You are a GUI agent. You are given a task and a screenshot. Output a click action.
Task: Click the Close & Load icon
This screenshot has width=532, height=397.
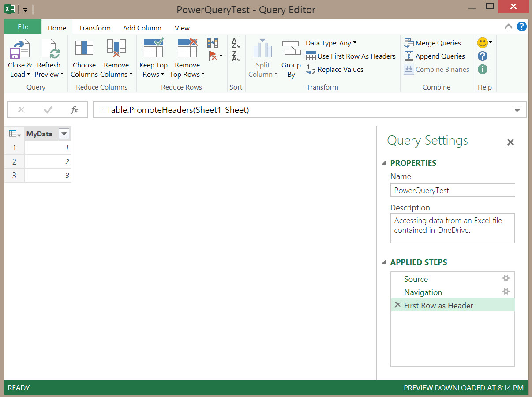pyautogui.click(x=19, y=49)
